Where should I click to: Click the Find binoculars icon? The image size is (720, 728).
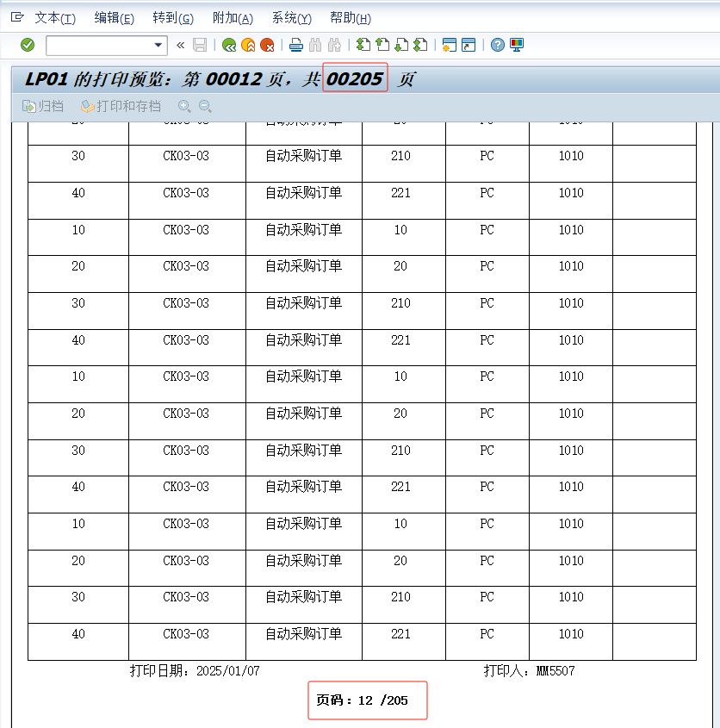[315, 45]
